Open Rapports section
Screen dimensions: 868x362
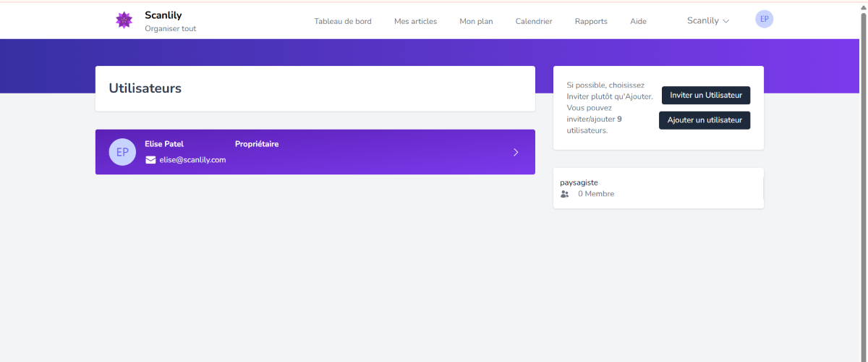[591, 22]
